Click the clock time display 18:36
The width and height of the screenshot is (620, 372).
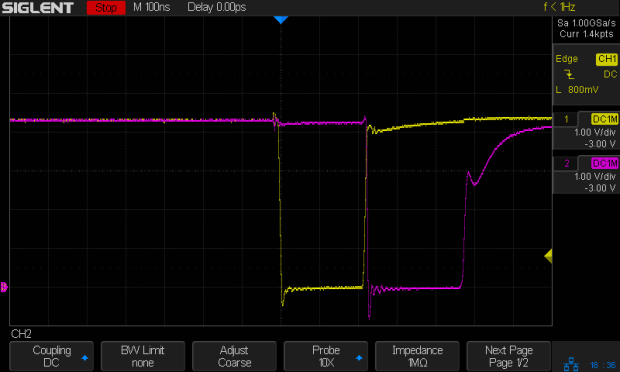pos(603,365)
